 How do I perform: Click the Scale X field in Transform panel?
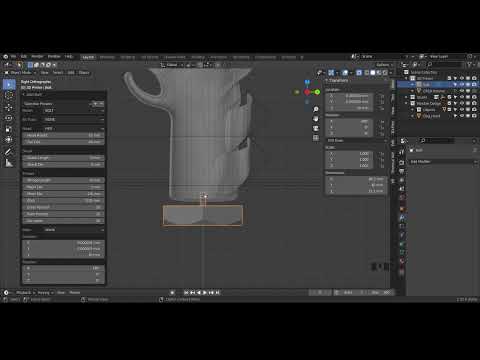pos(349,154)
